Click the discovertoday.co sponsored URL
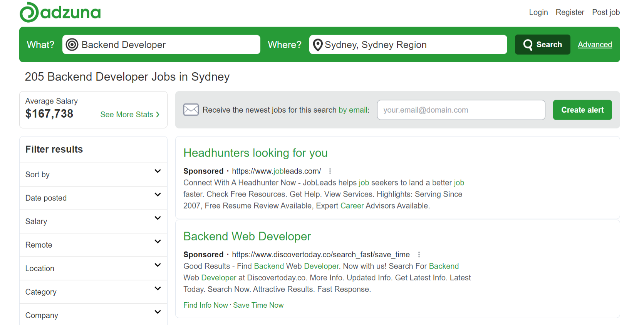644x325 pixels. (x=321, y=255)
